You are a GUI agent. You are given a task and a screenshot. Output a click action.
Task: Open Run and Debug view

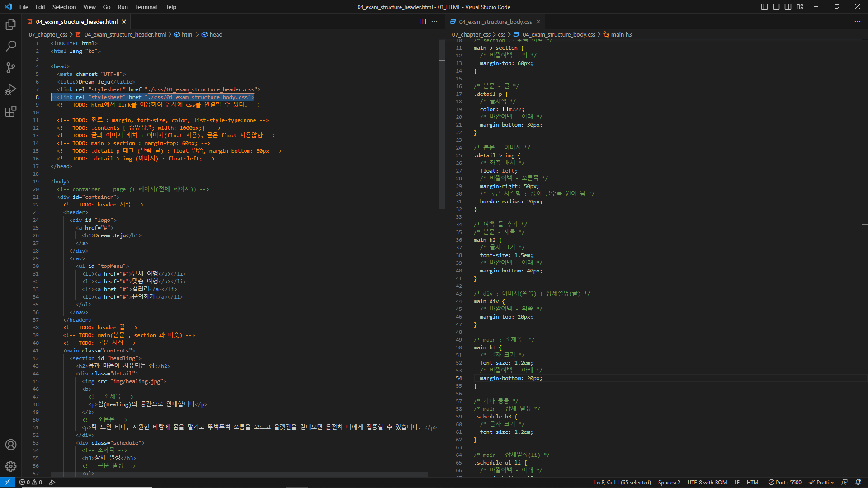point(11,89)
